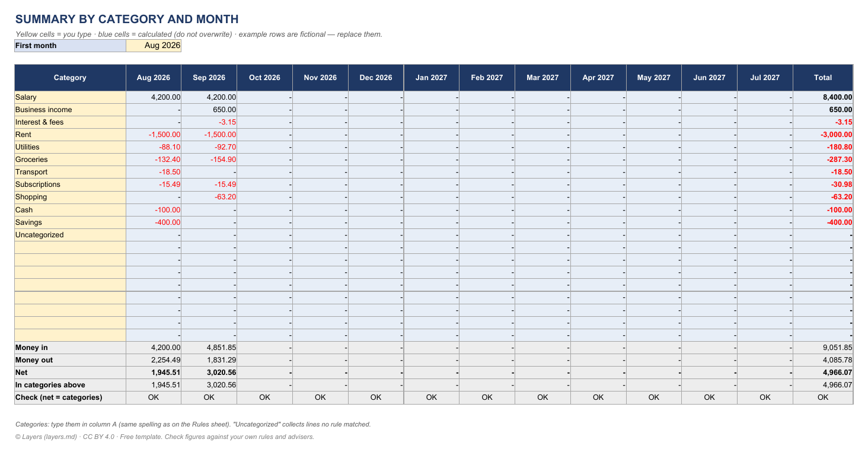Viewport: 868px width, 455px height.
Task: Click the 4,085.78 Money out total
Action: click(823, 360)
